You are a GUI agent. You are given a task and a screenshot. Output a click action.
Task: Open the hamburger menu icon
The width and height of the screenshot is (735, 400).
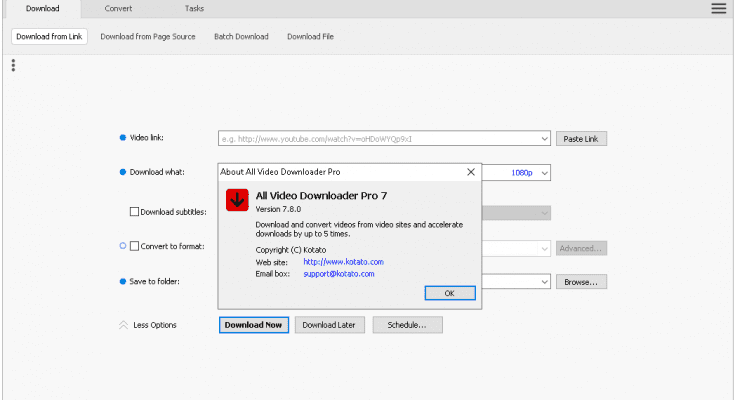tap(718, 8)
